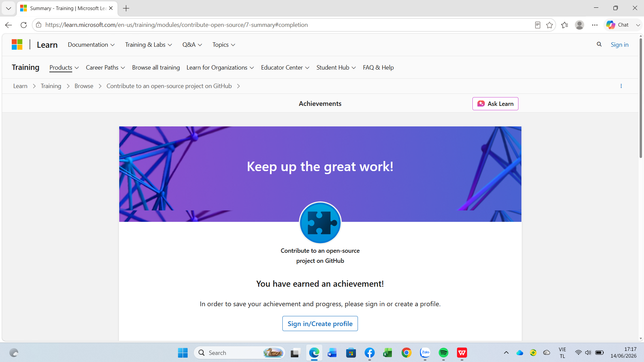Expand the Career Paths dropdown
The width and height of the screenshot is (644, 362).
(105, 68)
